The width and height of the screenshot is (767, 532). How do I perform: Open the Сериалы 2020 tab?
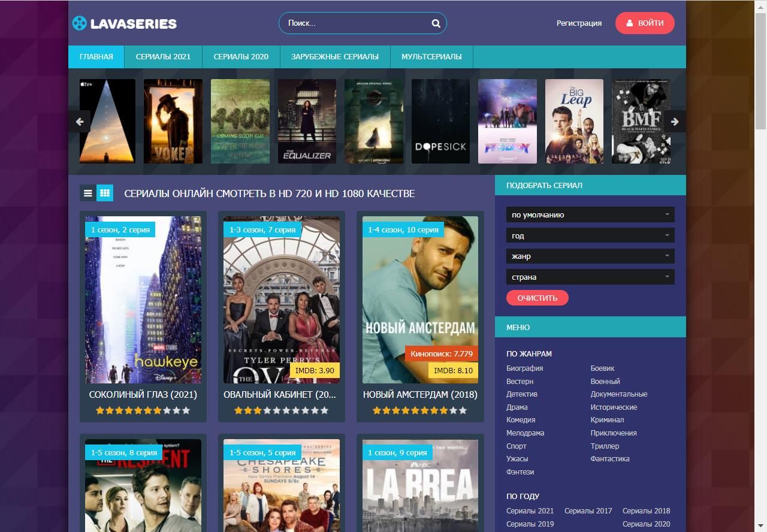tap(241, 57)
